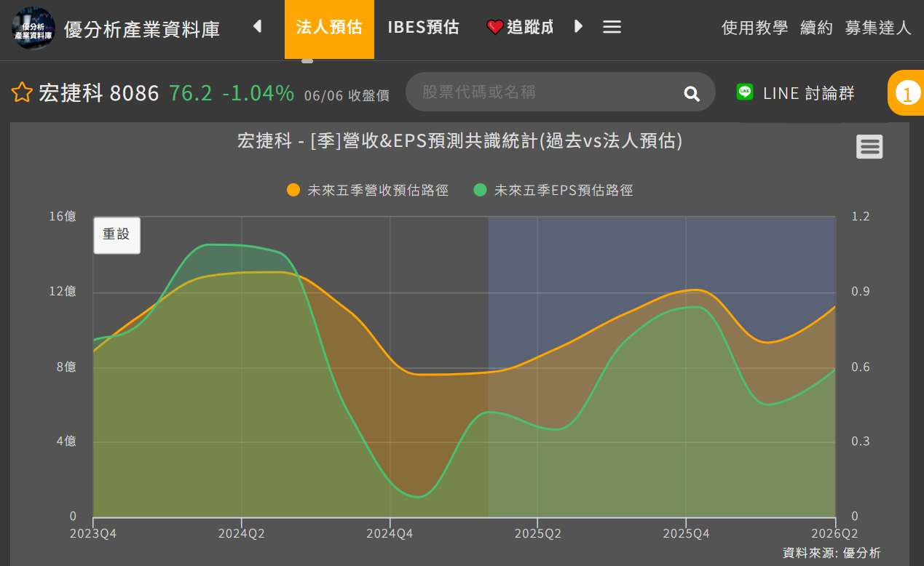The image size is (924, 566).
Task: Toggle the 未來五季營收預估路徑 legend series
Action: (x=368, y=191)
